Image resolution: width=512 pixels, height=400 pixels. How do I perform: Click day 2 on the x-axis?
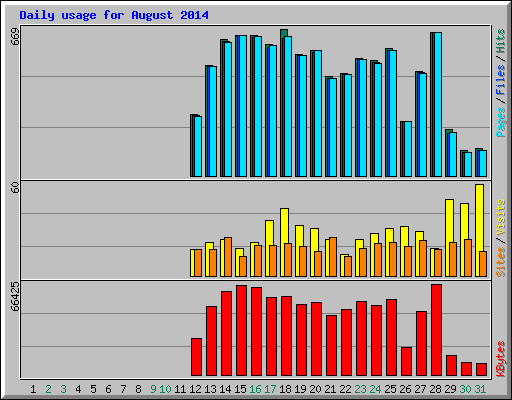pos(48,389)
